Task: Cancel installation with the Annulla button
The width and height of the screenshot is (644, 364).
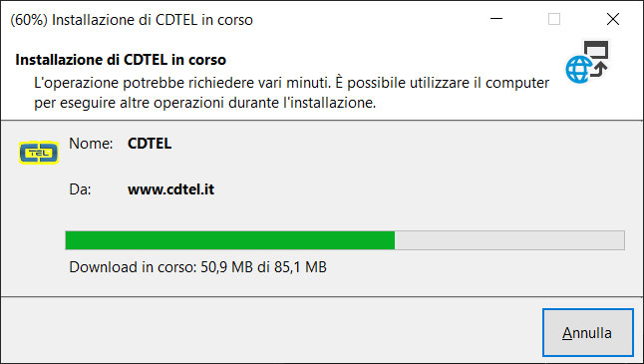Action: coord(588,332)
